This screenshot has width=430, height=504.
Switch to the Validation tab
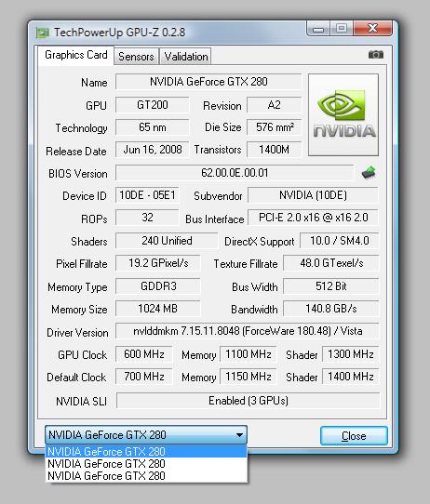(x=186, y=57)
